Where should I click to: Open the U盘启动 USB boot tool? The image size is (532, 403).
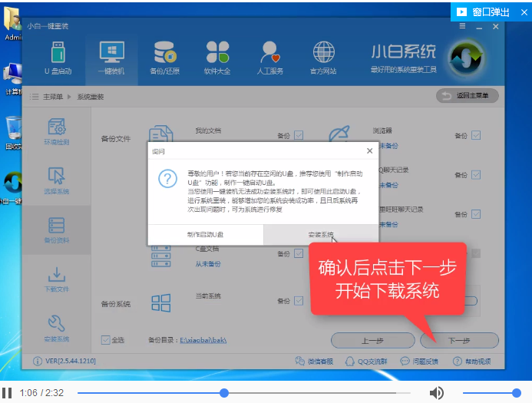pyautogui.click(x=58, y=58)
